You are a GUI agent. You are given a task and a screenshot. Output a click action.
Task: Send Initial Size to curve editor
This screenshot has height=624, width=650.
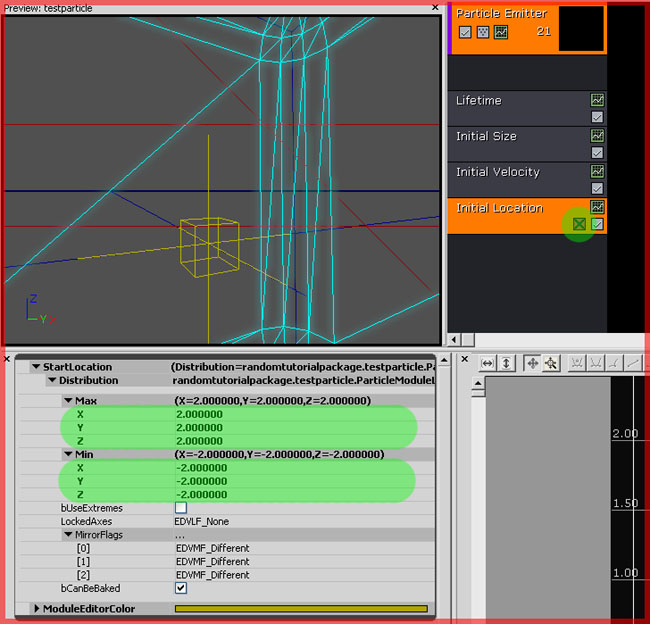point(597,136)
